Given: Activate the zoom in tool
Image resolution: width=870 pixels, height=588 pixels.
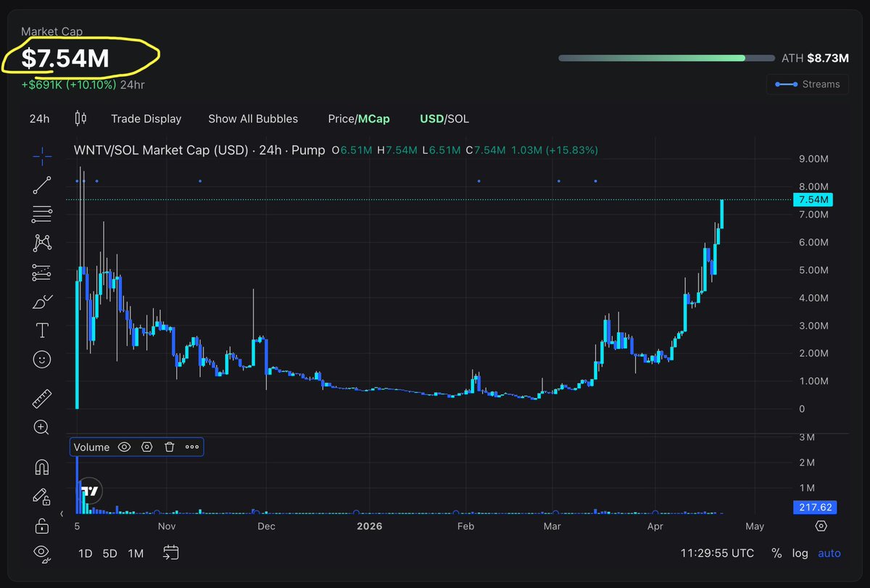Looking at the screenshot, I should click(x=42, y=428).
